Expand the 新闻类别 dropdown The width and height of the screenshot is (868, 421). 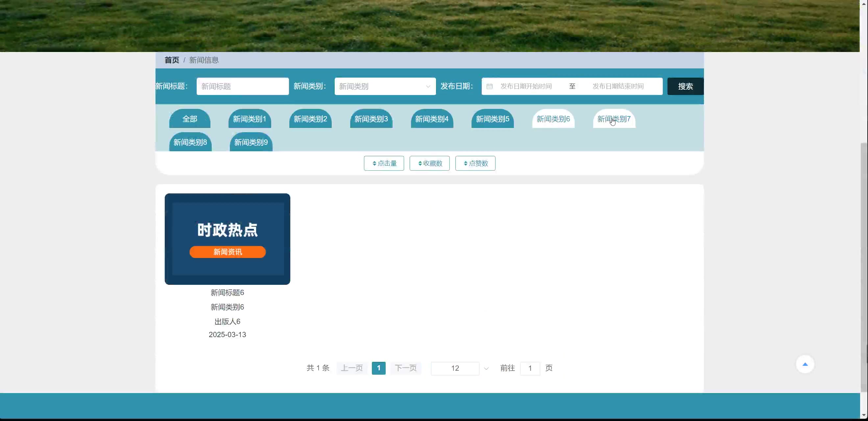[385, 86]
